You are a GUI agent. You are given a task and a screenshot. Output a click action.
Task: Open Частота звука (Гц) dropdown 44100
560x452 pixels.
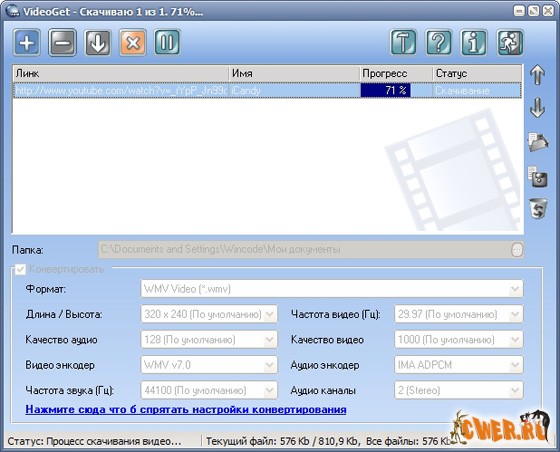(209, 390)
